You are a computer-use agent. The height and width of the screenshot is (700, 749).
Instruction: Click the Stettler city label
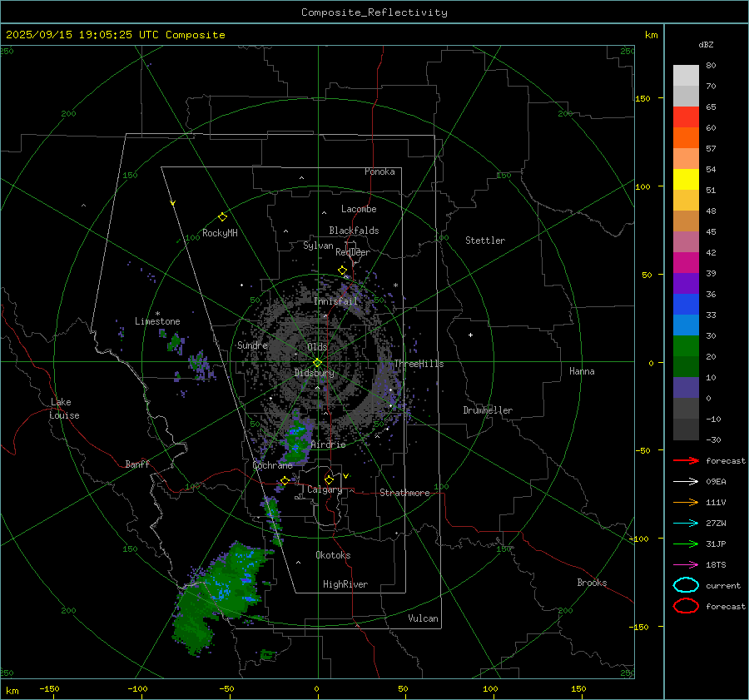485,241
